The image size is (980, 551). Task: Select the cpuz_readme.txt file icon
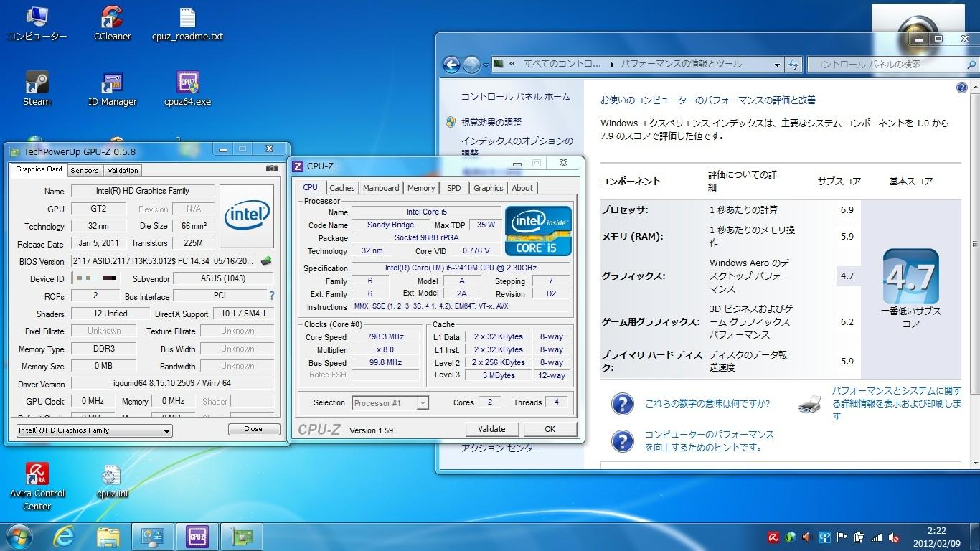pos(187,24)
